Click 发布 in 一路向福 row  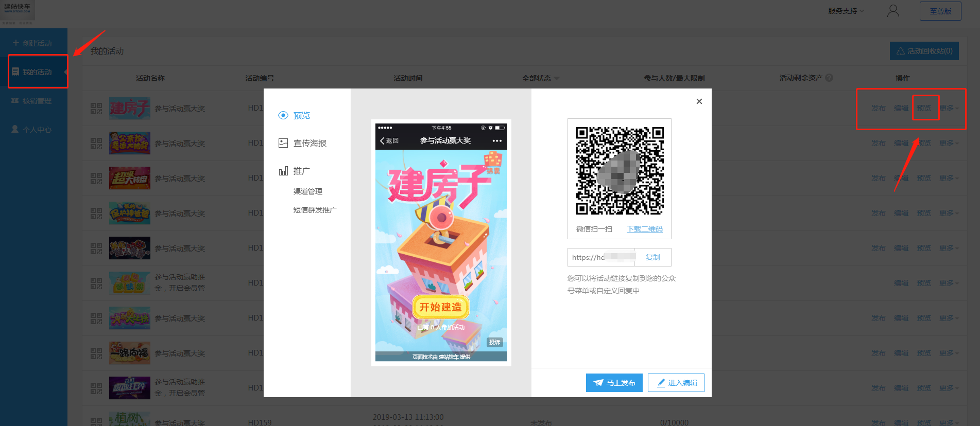pyautogui.click(x=879, y=353)
